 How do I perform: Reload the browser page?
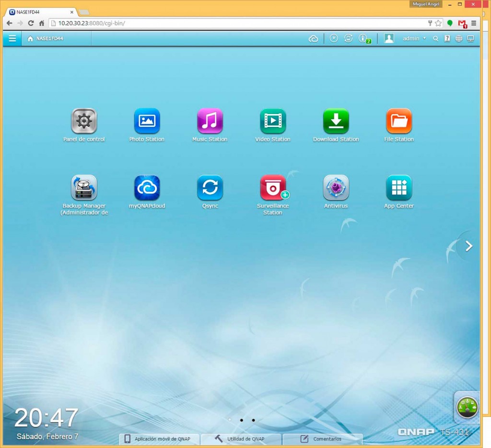click(31, 23)
